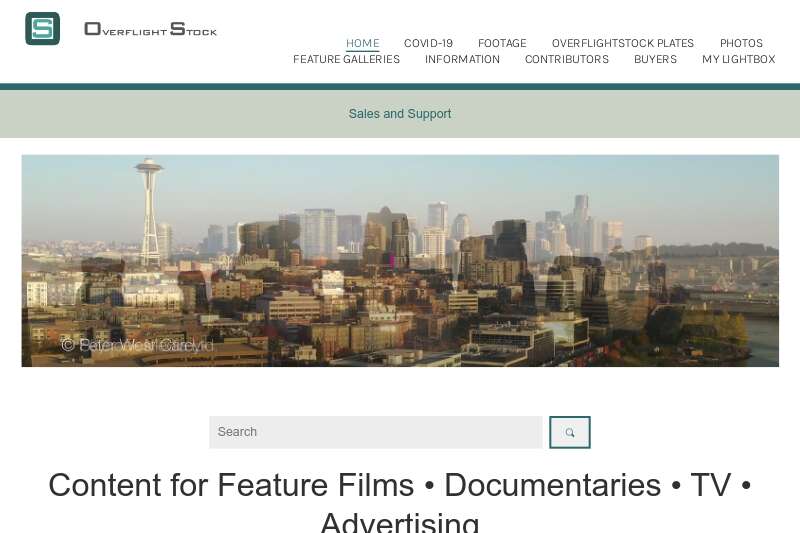This screenshot has width=800, height=533.
Task: Open the OverflightStock wordmark link
Action: pos(151,29)
